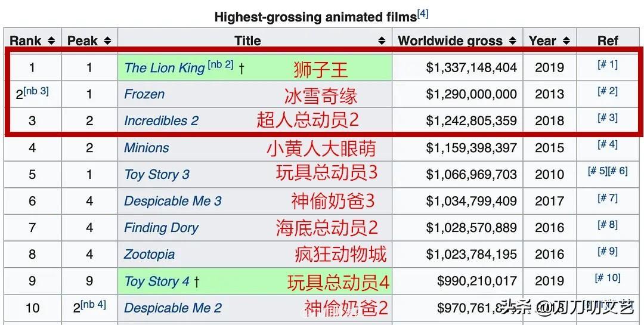Viewport: 644px width, 325px height.
Task: Visit the Finding Dory article
Action: (x=161, y=227)
